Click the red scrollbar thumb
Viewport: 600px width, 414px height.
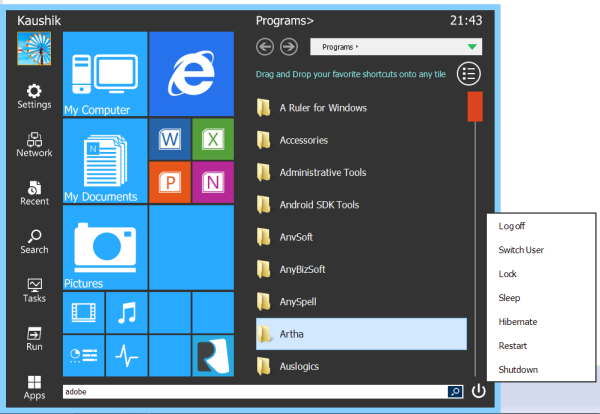pos(475,106)
